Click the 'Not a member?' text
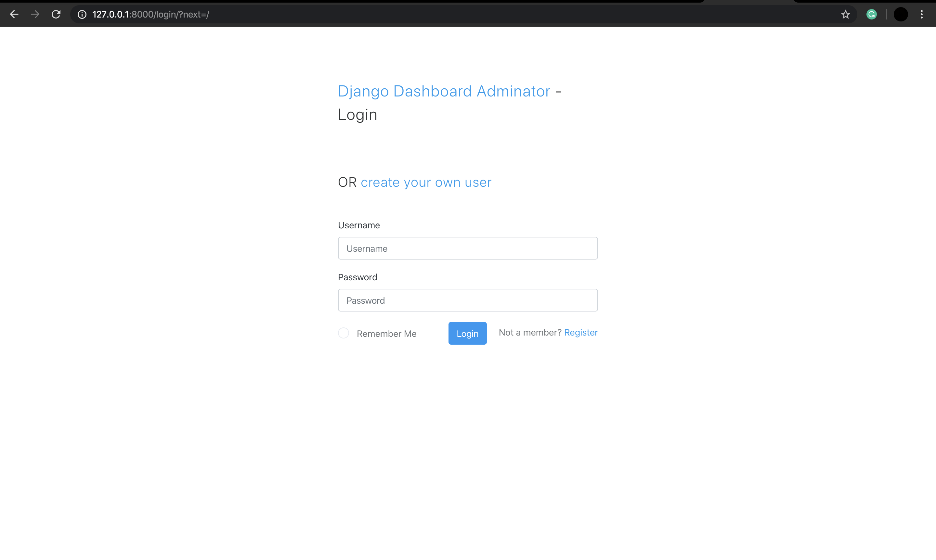The image size is (936, 560). click(x=530, y=332)
